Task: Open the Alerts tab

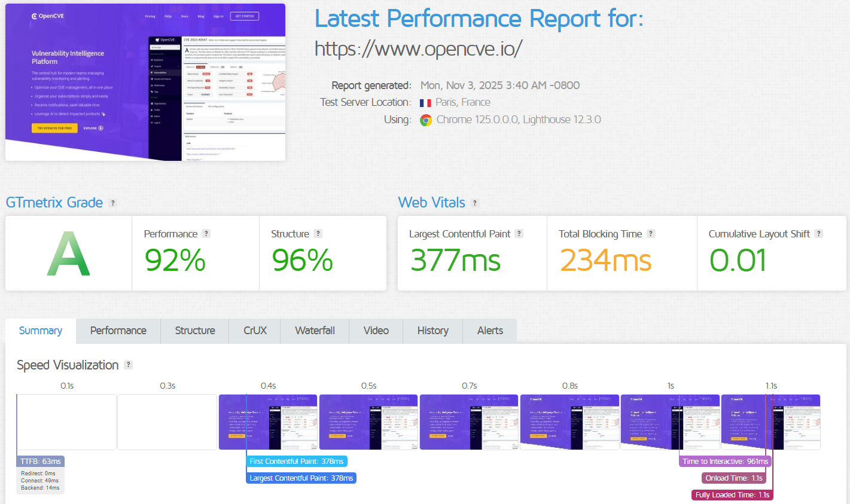Action: click(x=490, y=331)
